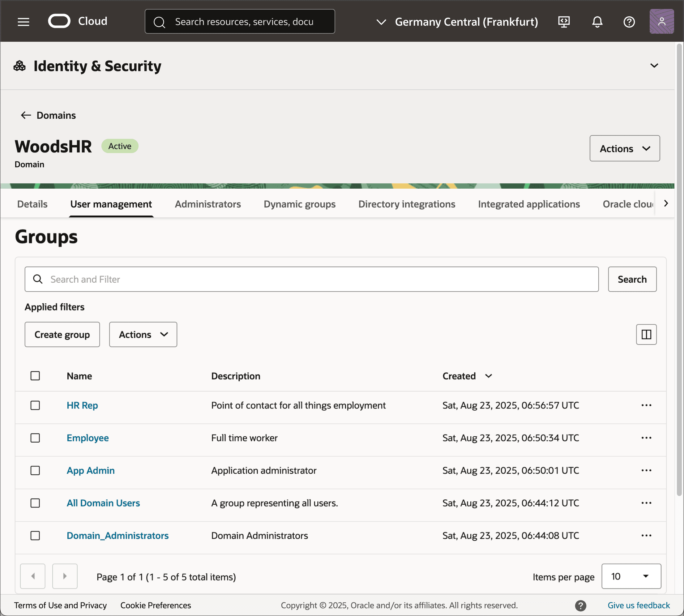Select all groups with header checkbox
The image size is (684, 616).
pos(35,376)
